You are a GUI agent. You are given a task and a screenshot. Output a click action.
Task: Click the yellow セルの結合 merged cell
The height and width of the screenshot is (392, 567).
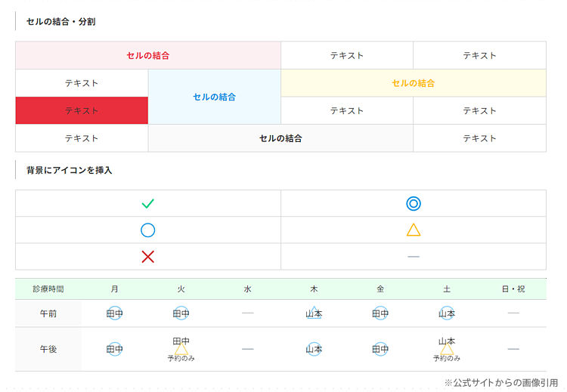(414, 83)
